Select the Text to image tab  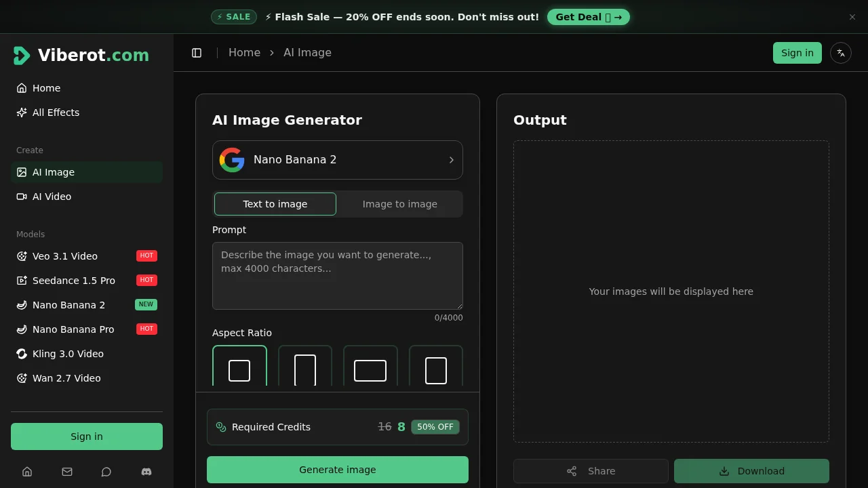(x=275, y=203)
